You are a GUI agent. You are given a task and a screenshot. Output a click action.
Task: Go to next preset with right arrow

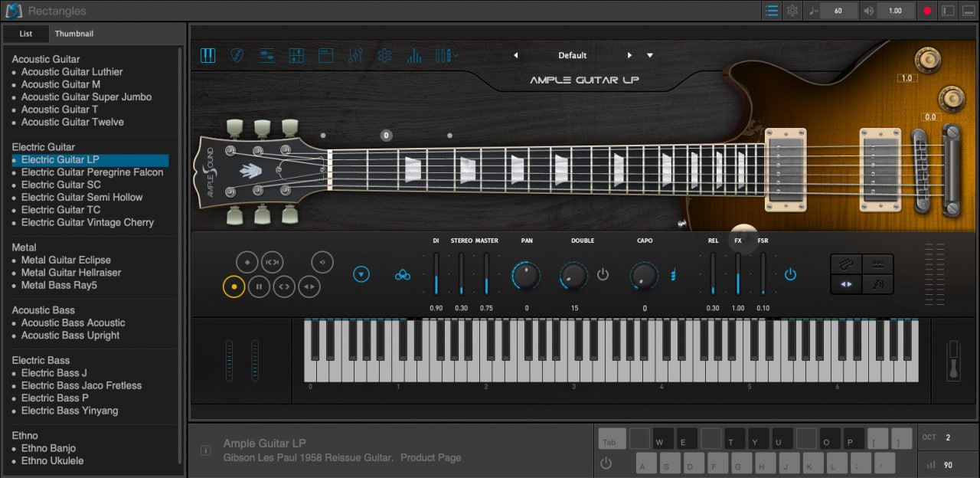pos(629,55)
